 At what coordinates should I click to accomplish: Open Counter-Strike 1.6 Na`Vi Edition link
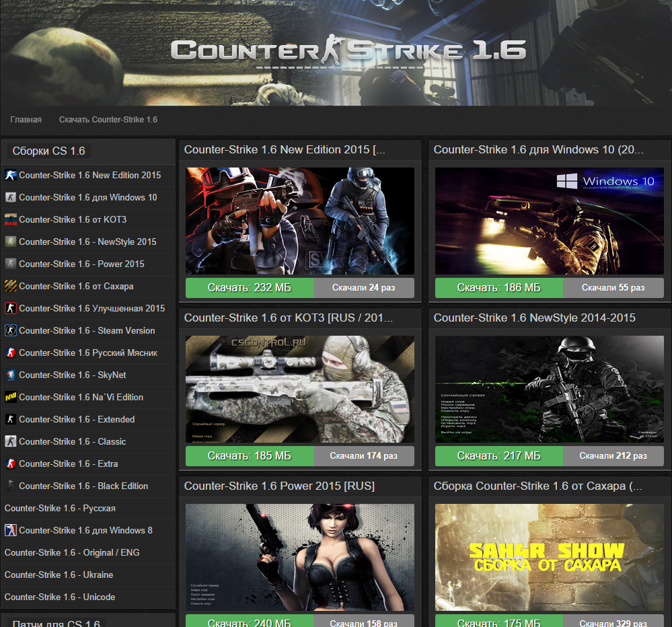click(81, 398)
